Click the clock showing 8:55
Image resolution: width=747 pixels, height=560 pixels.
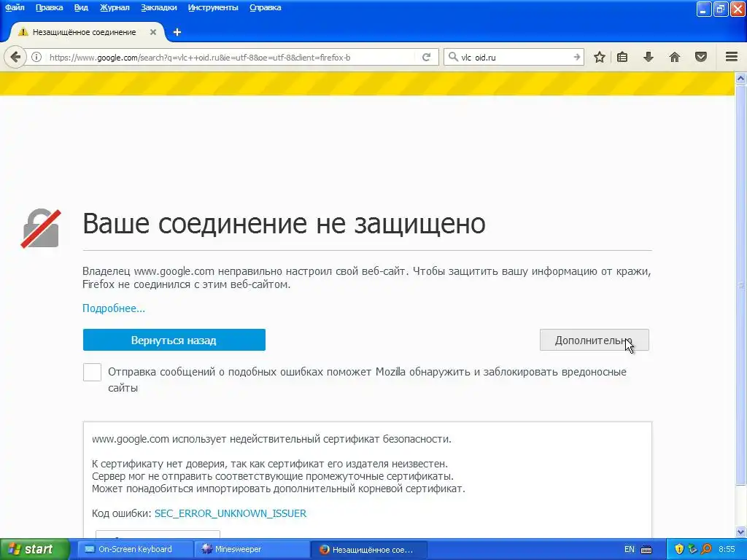click(x=727, y=549)
